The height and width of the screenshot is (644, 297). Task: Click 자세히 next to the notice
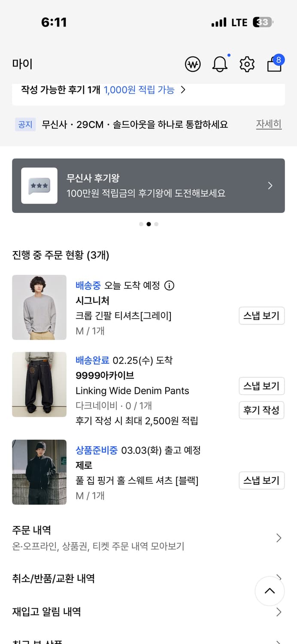pyautogui.click(x=269, y=124)
